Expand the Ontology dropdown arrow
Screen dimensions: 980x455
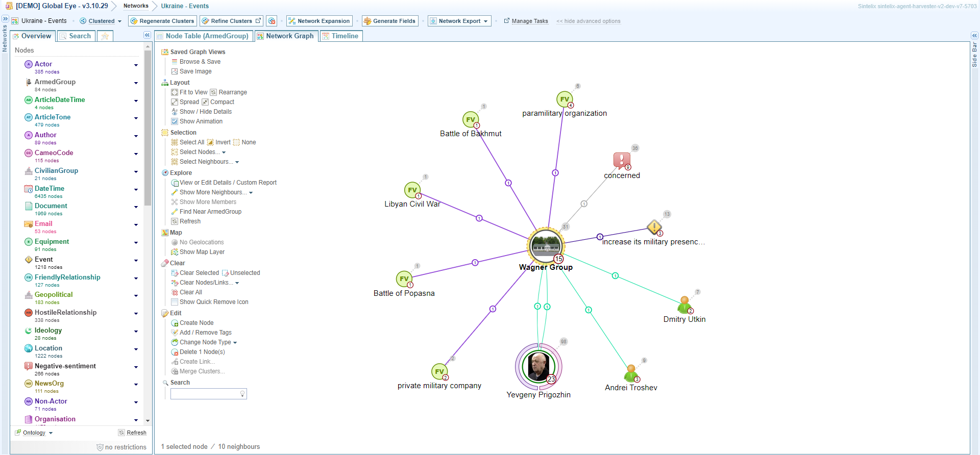(51, 433)
